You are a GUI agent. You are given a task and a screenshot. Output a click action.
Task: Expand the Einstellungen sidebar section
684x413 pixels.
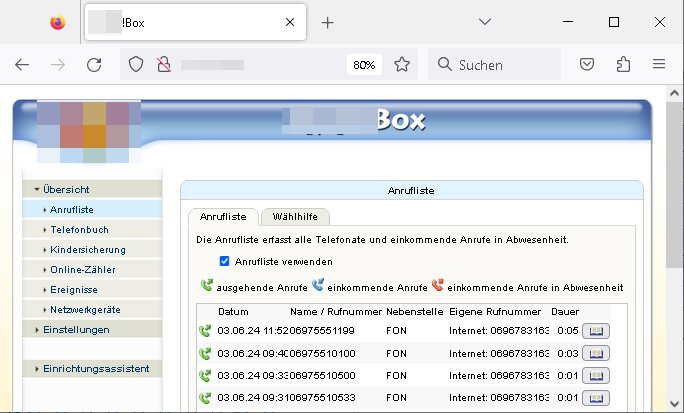[x=76, y=329]
